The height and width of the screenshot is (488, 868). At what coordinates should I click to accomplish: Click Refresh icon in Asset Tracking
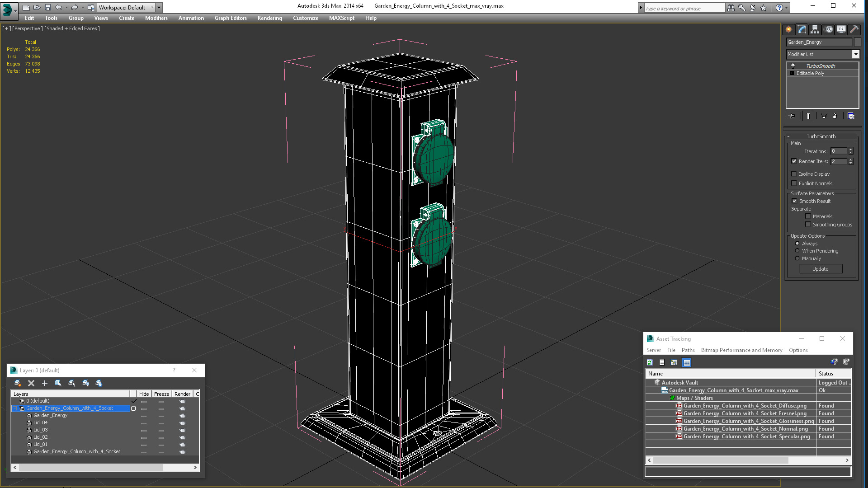click(x=650, y=362)
